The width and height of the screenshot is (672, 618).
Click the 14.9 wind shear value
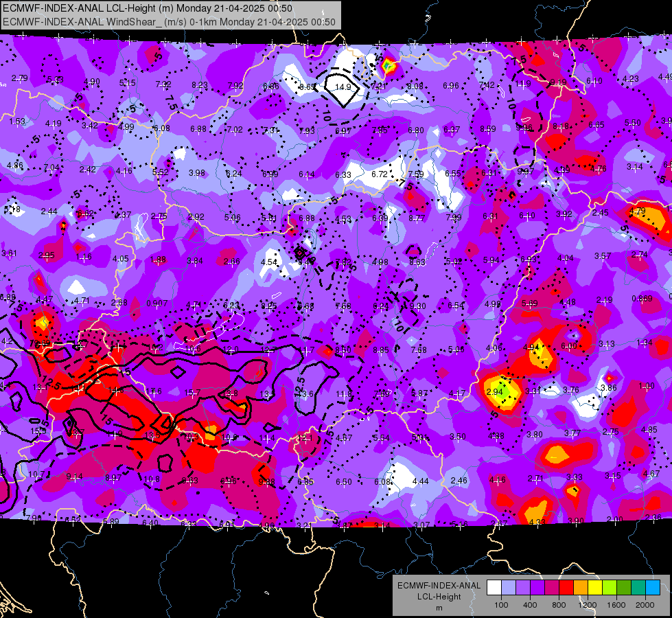pyautogui.click(x=343, y=87)
